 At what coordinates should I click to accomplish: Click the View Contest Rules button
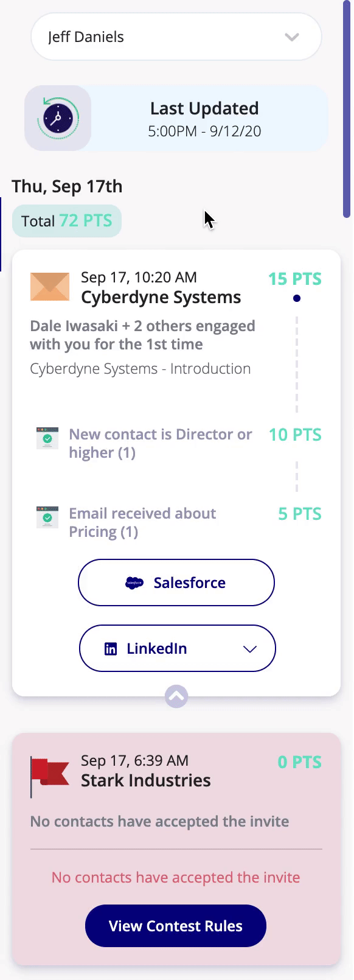tap(176, 926)
